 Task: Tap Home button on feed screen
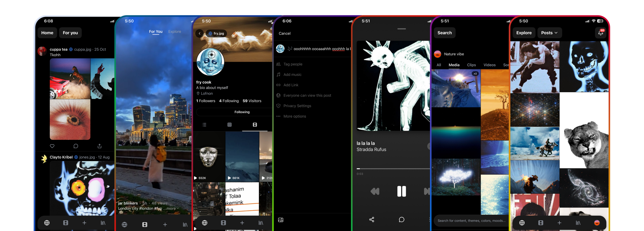pos(47,33)
